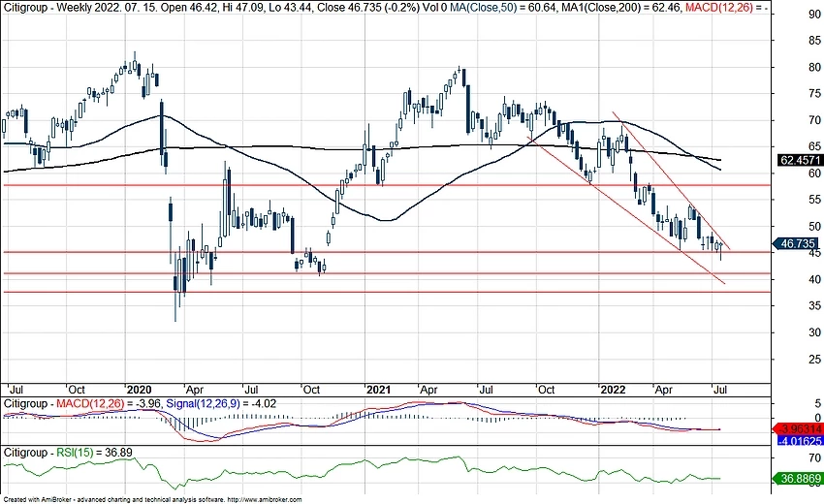The height and width of the screenshot is (504, 824).
Task: Click the 40 price axis value
Action: 814,279
